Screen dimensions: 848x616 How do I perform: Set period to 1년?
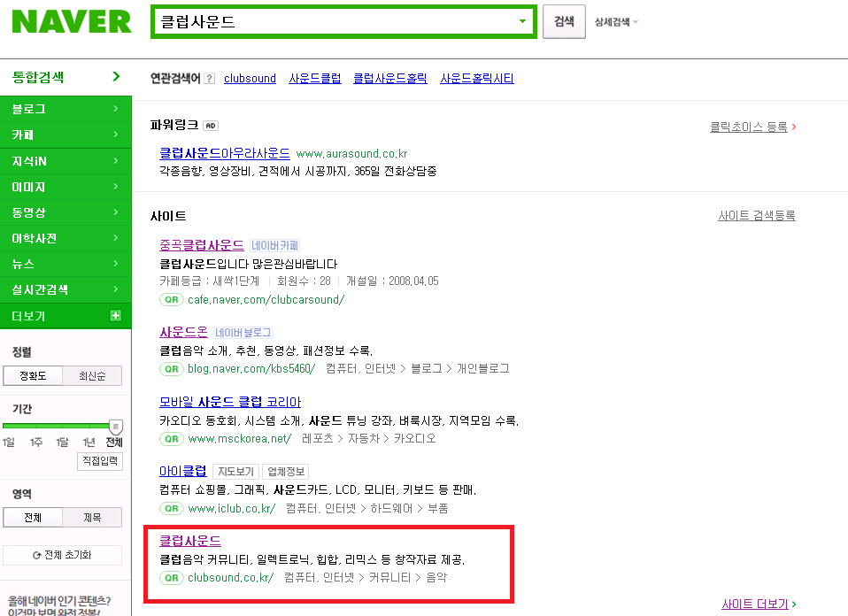[89, 443]
